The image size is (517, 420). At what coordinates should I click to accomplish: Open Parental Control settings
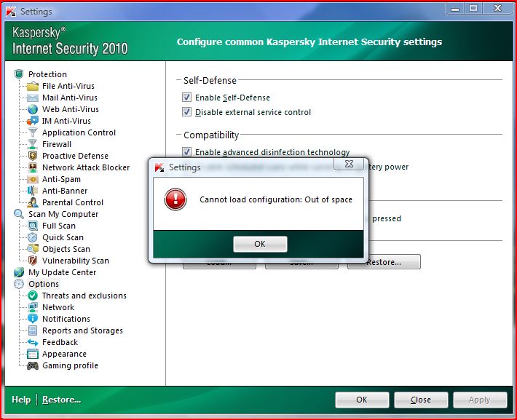coord(73,202)
